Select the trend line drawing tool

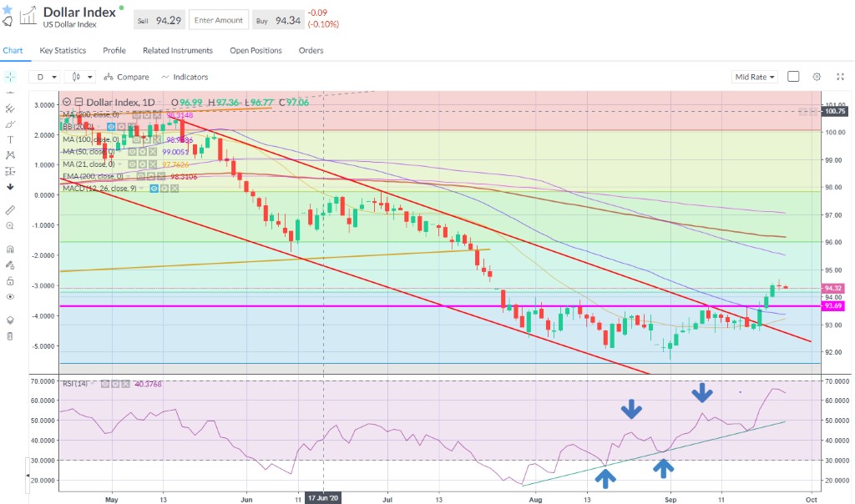pyautogui.click(x=10, y=108)
